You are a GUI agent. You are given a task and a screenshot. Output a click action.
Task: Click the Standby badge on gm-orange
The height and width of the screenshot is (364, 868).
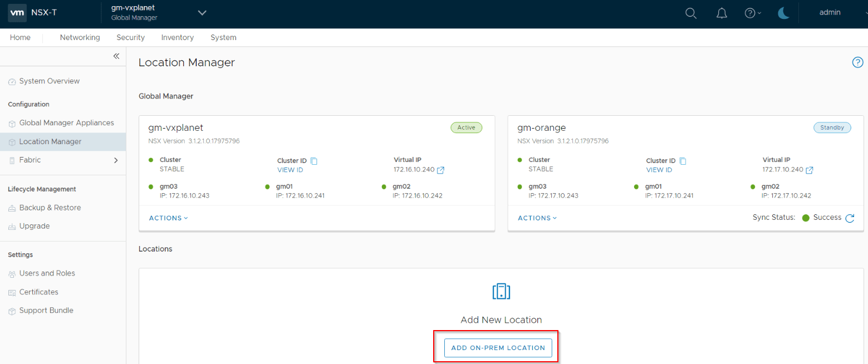(832, 127)
